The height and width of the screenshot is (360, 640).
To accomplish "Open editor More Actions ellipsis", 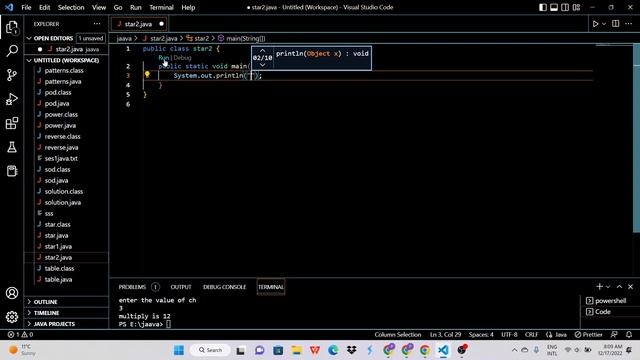I will pyautogui.click(x=629, y=24).
